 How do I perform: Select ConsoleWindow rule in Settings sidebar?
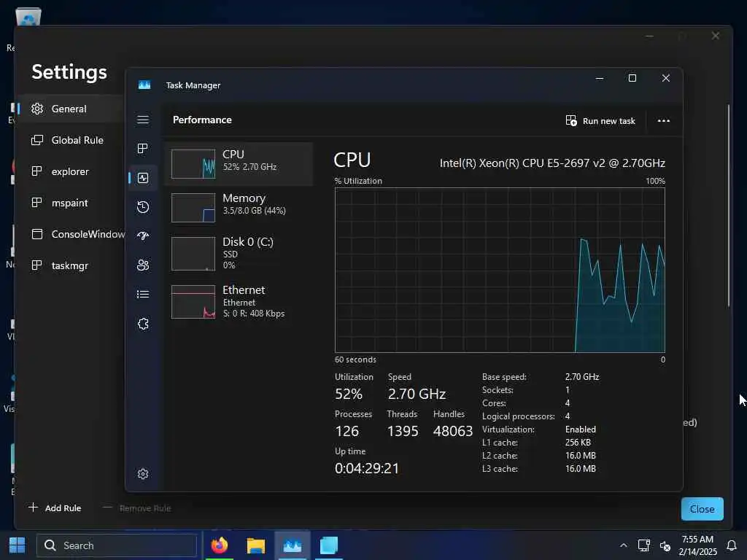71,234
